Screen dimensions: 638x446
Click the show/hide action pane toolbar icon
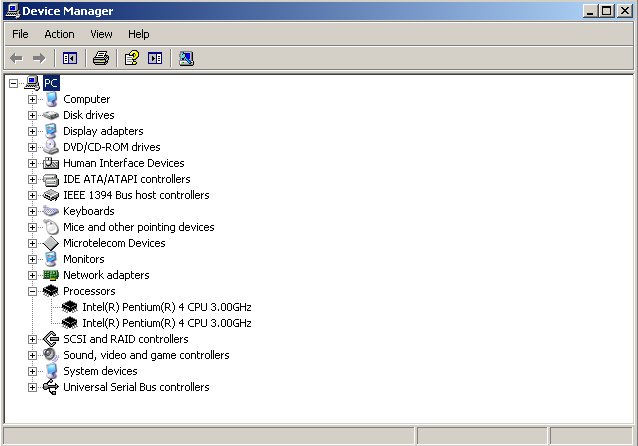click(x=155, y=58)
